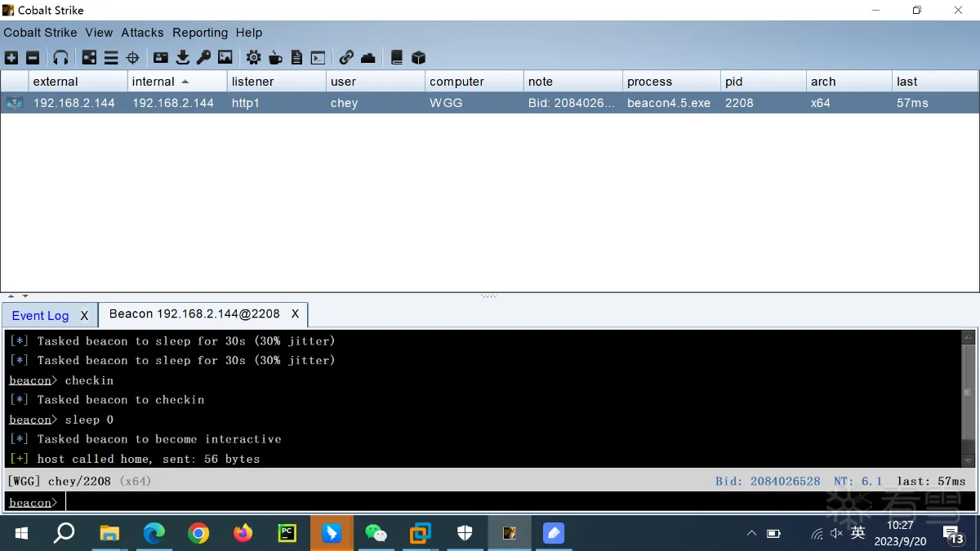View downloaded files via the download icon
The width and height of the screenshot is (980, 551).
(x=183, y=58)
